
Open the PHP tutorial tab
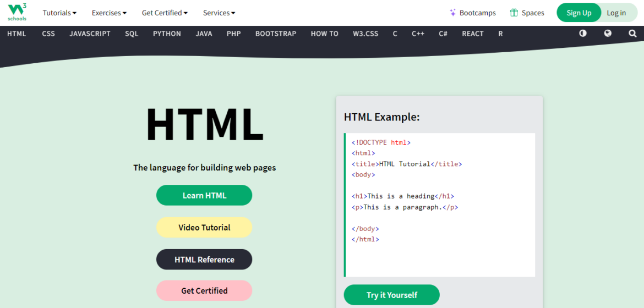(234, 34)
